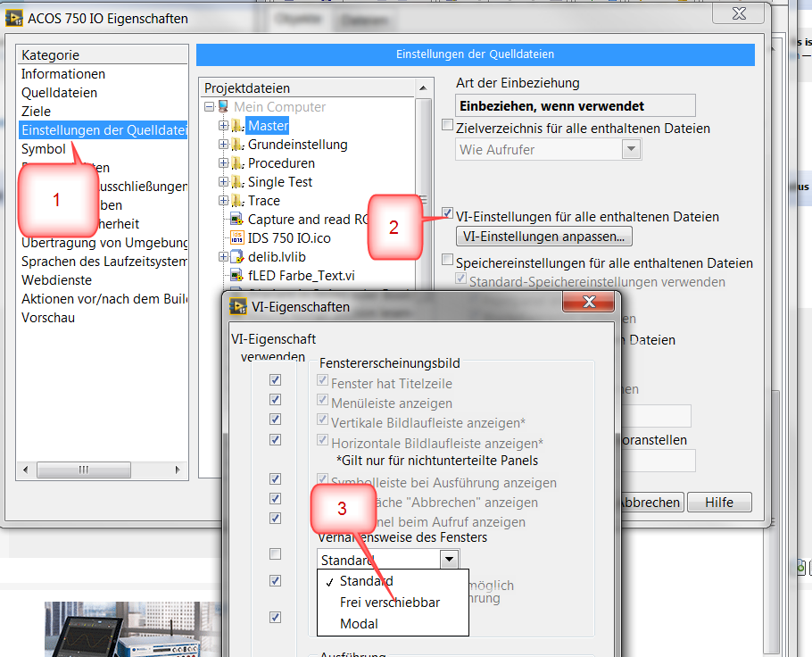Enable Speichereinstellungen für alle enthaltenen Dateien
This screenshot has width=812, height=657.
(x=447, y=260)
